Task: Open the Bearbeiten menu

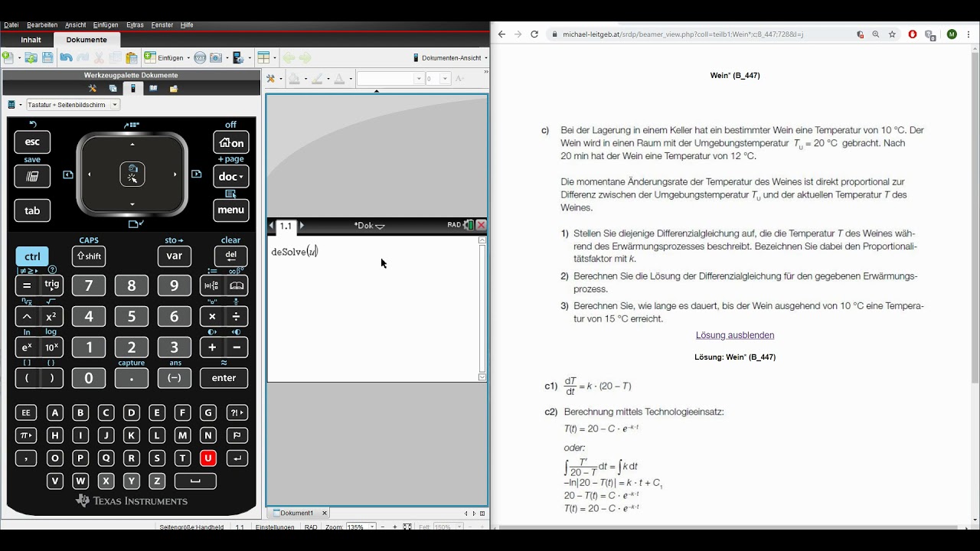Action: [42, 24]
